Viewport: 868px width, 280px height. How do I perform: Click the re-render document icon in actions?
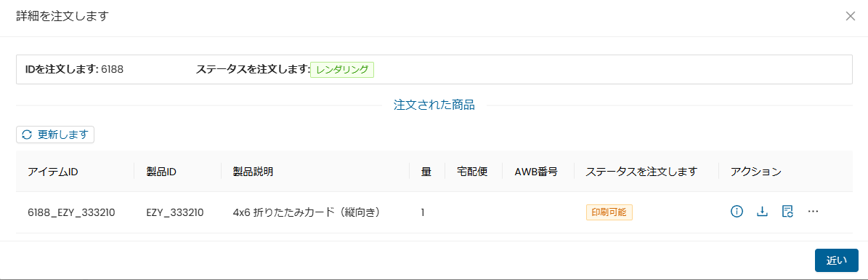pyautogui.click(x=787, y=211)
